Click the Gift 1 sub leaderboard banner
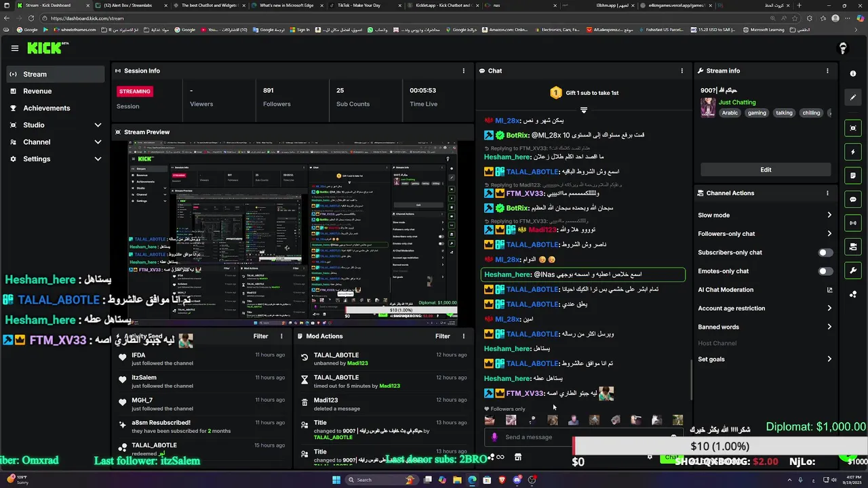 pyautogui.click(x=583, y=93)
